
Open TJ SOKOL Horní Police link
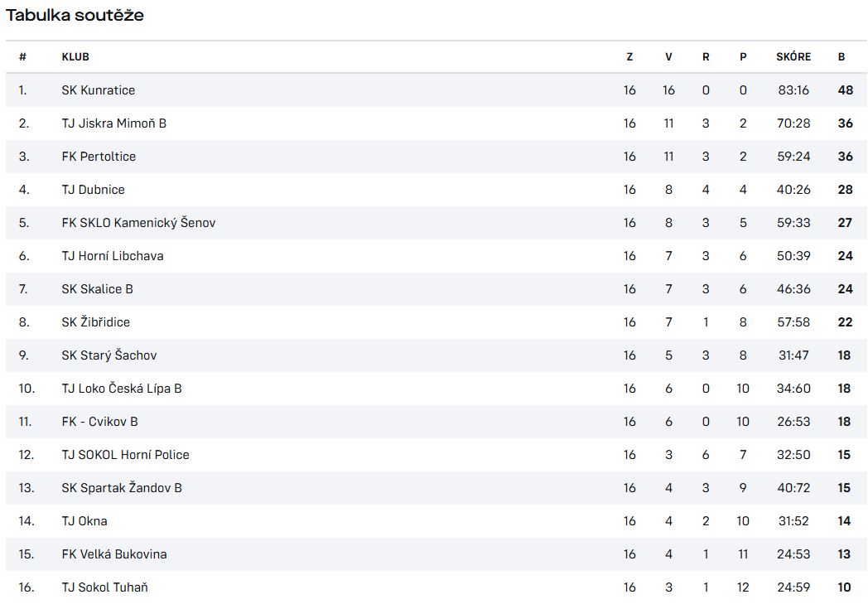pos(125,455)
